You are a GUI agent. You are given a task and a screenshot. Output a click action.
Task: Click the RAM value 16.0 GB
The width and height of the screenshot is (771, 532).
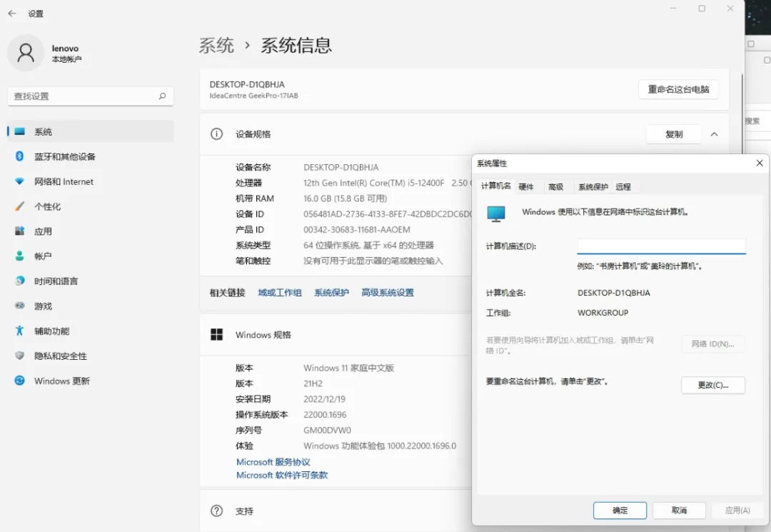[x=346, y=198]
